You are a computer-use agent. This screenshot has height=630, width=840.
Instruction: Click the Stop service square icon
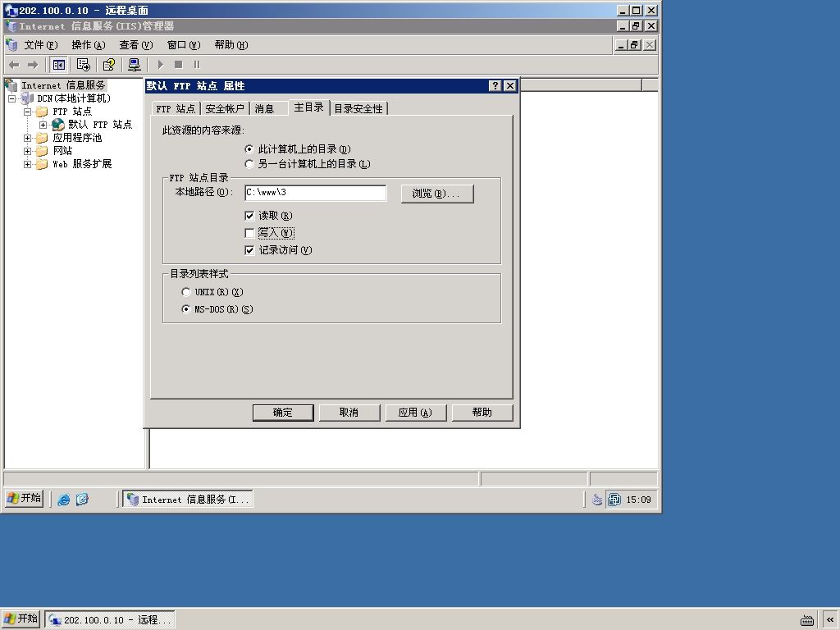click(178, 65)
